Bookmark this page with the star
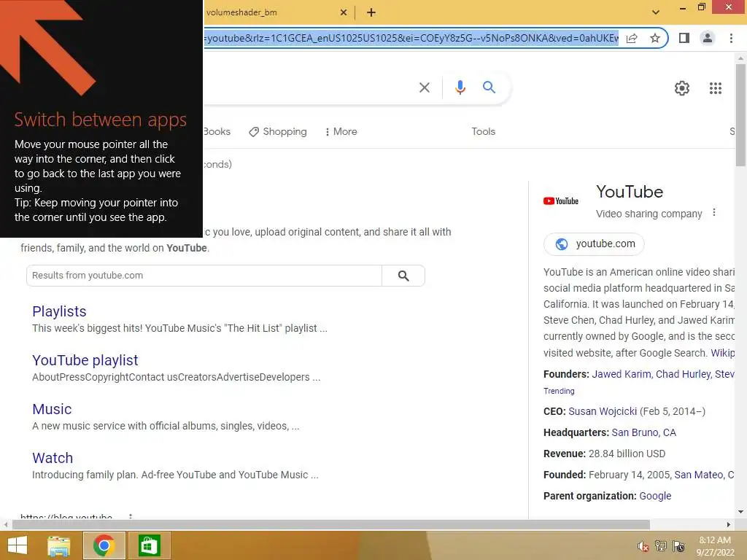 coord(655,38)
